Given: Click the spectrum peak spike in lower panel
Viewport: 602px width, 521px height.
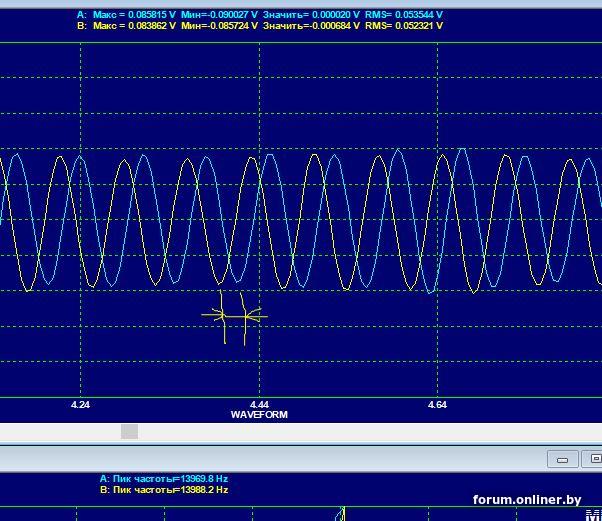Looking at the screenshot, I should click(x=342, y=514).
